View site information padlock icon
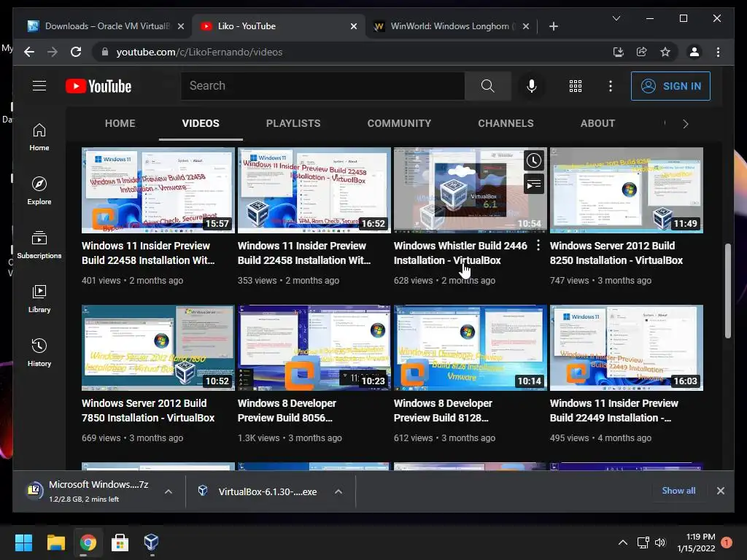 (x=105, y=52)
